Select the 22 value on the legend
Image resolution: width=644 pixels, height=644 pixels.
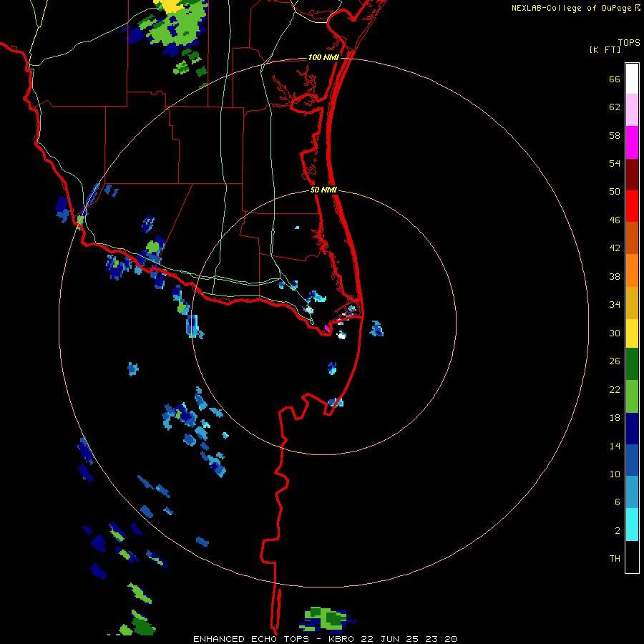click(x=615, y=389)
